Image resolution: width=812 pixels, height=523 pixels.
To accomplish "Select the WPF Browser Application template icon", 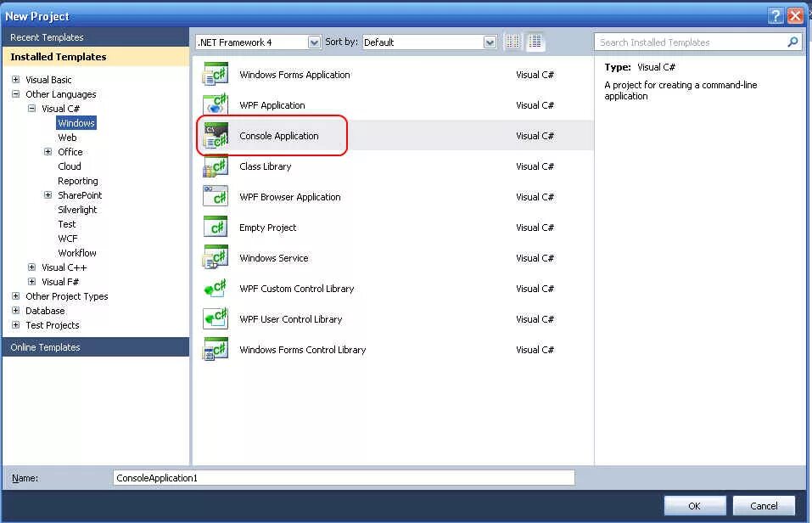I will tap(215, 197).
